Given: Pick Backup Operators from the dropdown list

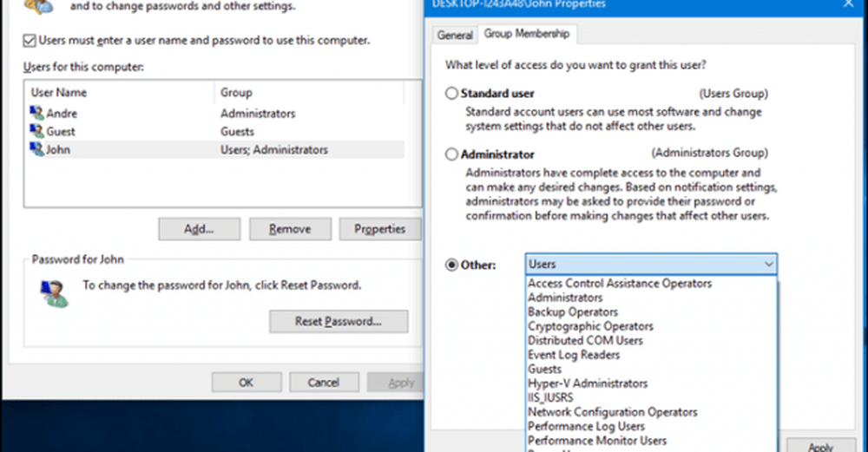Looking at the screenshot, I should (x=573, y=312).
